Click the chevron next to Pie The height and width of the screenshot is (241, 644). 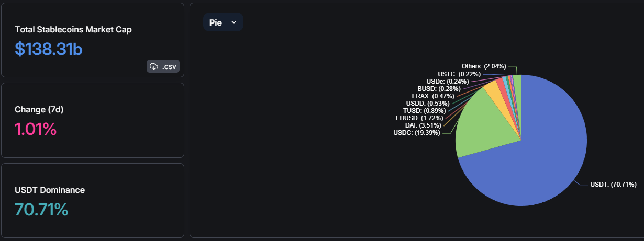[x=234, y=22]
